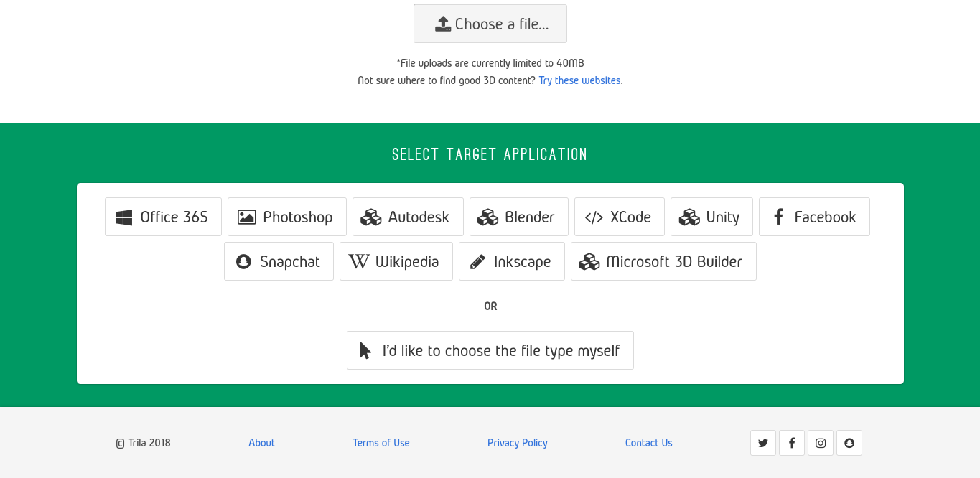Click the Instagram footer icon
The height and width of the screenshot is (478, 980).
821,443
